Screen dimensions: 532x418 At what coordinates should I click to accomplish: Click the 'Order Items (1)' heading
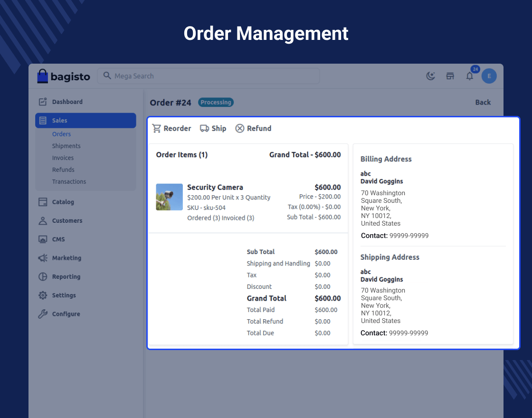point(182,155)
